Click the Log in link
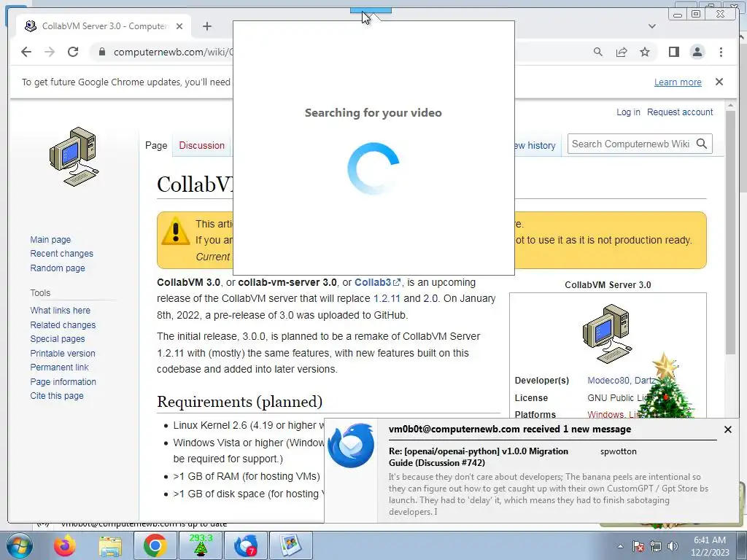747x560 pixels. pyautogui.click(x=628, y=112)
